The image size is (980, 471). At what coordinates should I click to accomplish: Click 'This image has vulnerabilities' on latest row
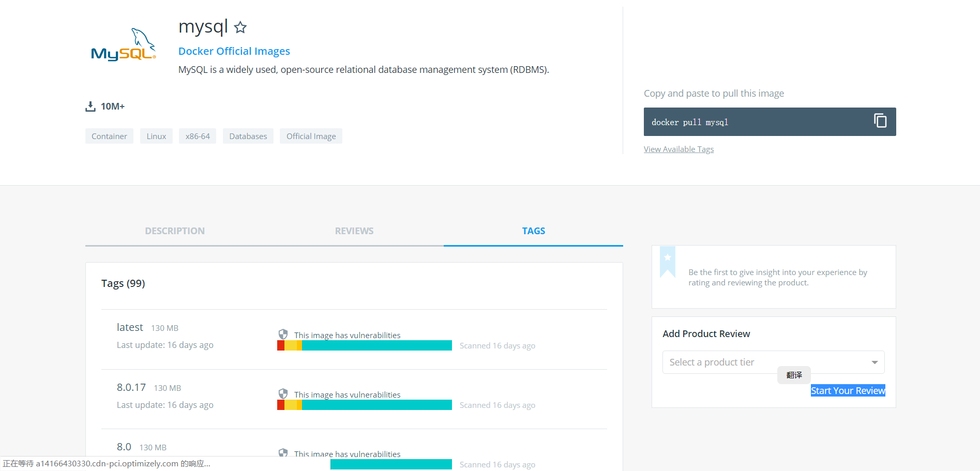[348, 335]
